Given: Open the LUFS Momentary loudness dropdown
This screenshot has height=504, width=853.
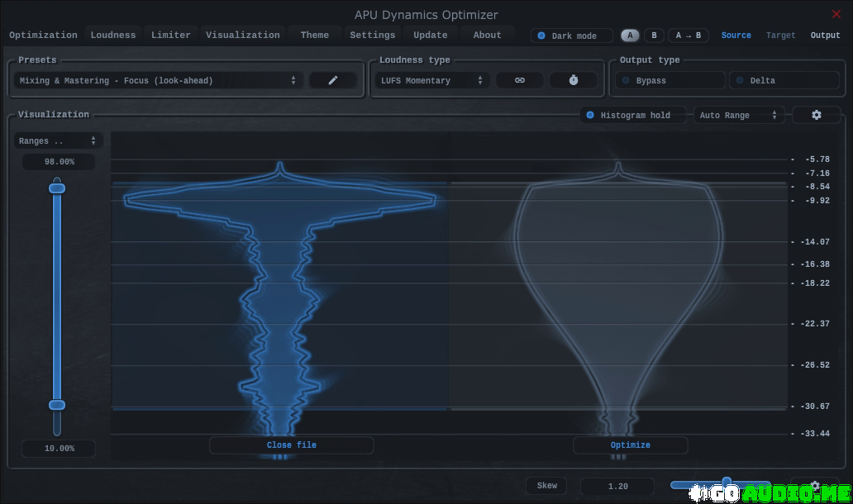Looking at the screenshot, I should [432, 80].
